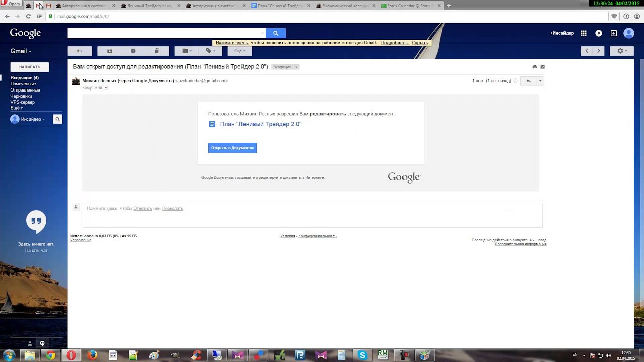Open Google notifications bell
Image resolution: width=644 pixels, height=362 pixels.
click(599, 33)
